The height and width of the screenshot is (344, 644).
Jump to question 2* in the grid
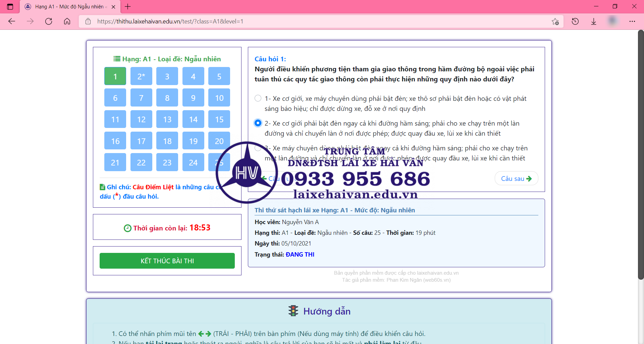(141, 76)
